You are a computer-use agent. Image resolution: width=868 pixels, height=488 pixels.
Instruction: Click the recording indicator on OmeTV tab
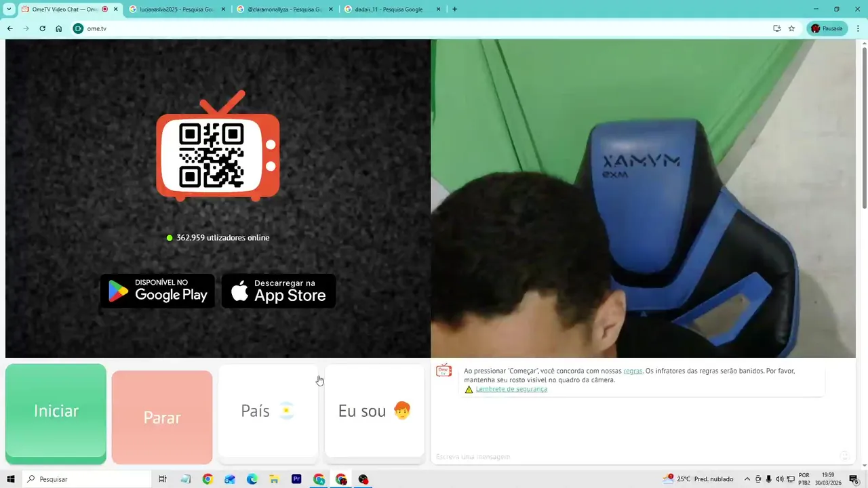click(x=105, y=9)
